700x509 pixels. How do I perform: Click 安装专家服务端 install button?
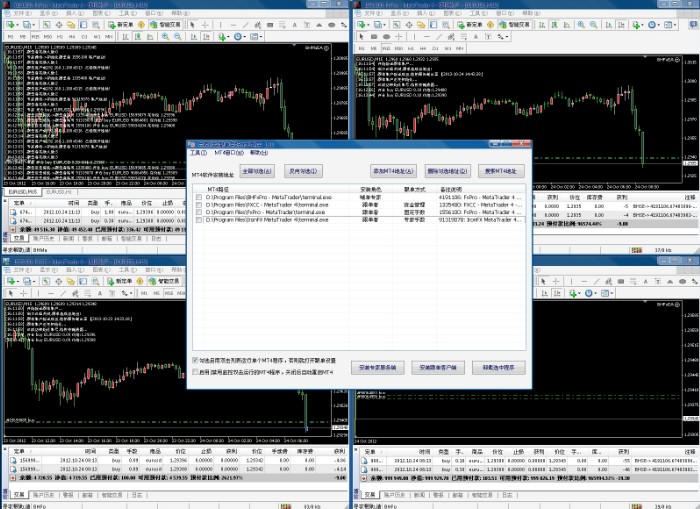(x=378, y=368)
